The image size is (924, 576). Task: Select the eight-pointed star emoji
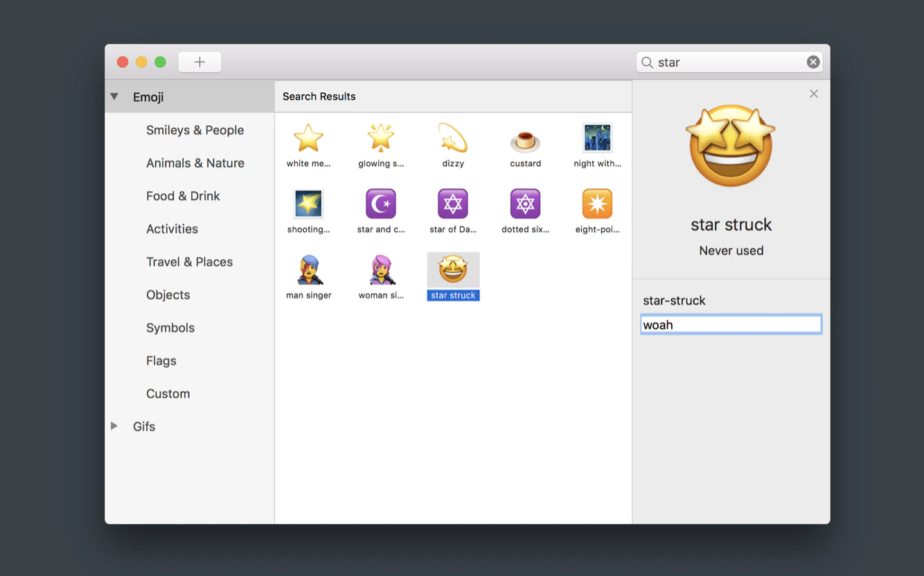(x=597, y=204)
